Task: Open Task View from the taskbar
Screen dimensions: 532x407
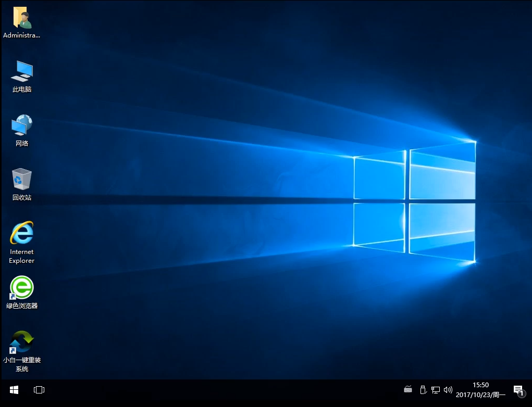Action: tap(39, 390)
